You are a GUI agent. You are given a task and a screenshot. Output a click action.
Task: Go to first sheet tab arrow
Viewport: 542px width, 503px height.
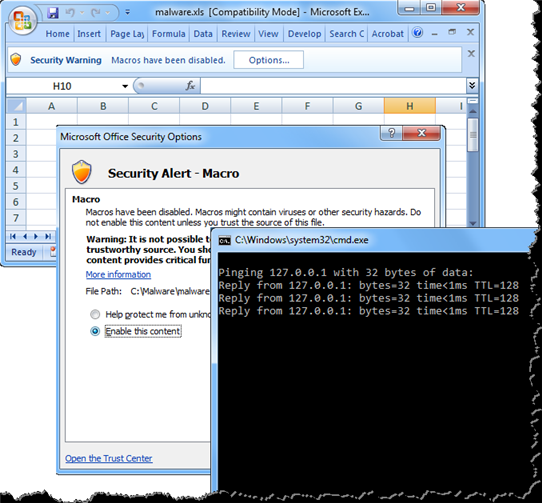pos(13,236)
